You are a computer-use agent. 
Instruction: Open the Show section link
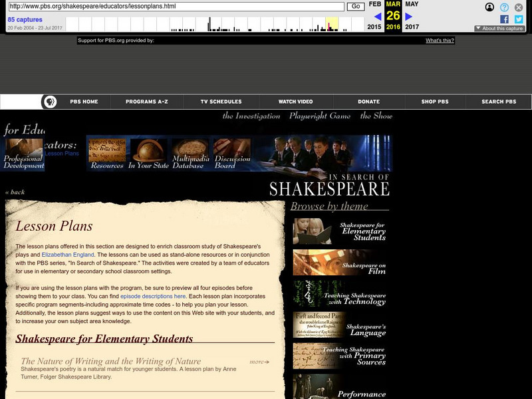click(x=376, y=116)
